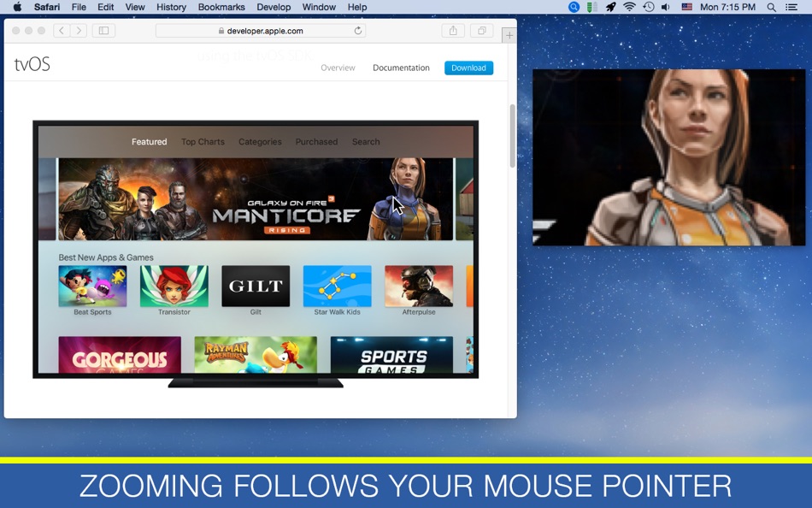Open the US flag input source menu

point(686,7)
